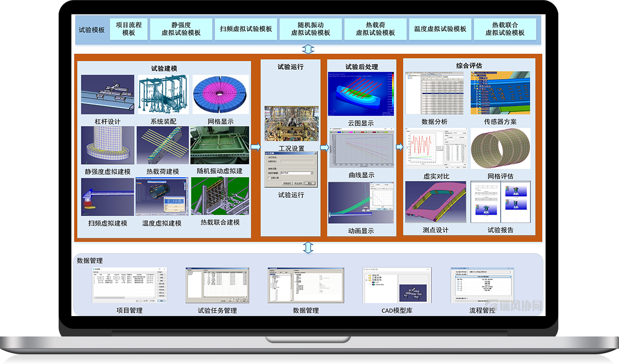Switch to 随机振动虚拟试验模板 tab
The height and width of the screenshot is (364, 619).
311,29
